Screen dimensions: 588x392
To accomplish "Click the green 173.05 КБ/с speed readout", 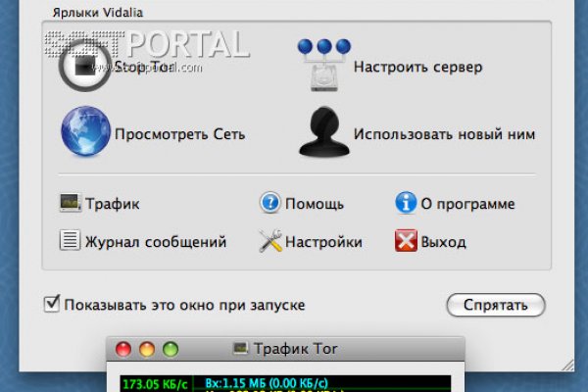I will pyautogui.click(x=152, y=384).
